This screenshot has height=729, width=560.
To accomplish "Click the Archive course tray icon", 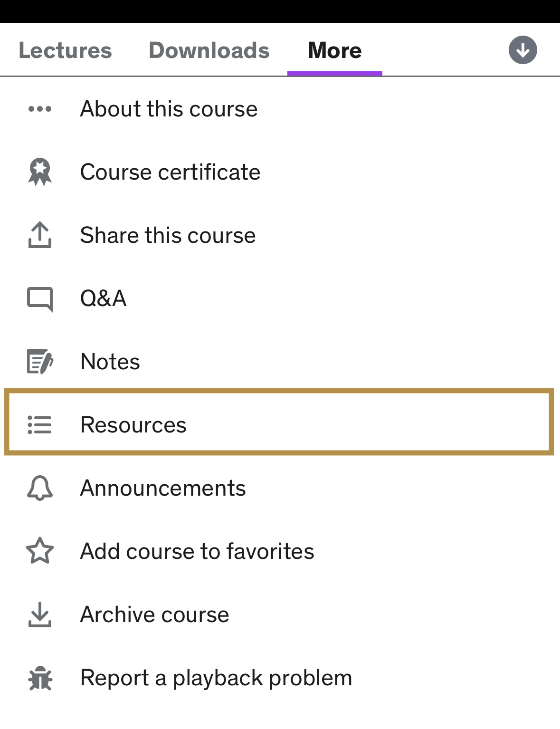I will 40,614.
